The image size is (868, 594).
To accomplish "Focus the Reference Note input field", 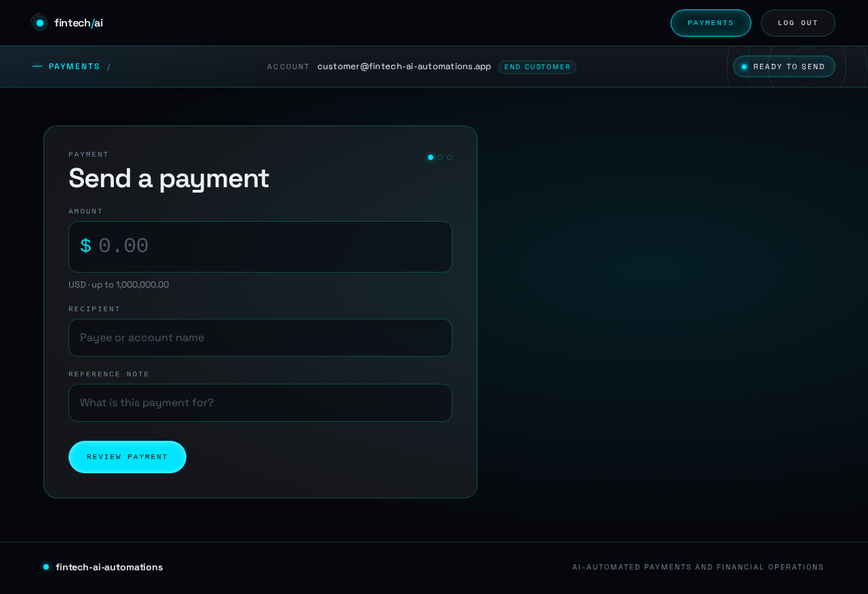I will (260, 403).
